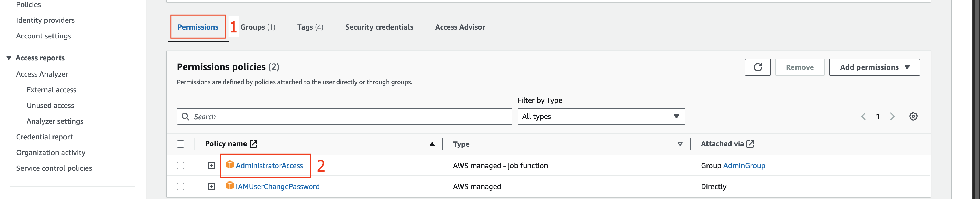Expand the IAMUserChangePassword policy details
The width and height of the screenshot is (980, 199).
click(211, 186)
